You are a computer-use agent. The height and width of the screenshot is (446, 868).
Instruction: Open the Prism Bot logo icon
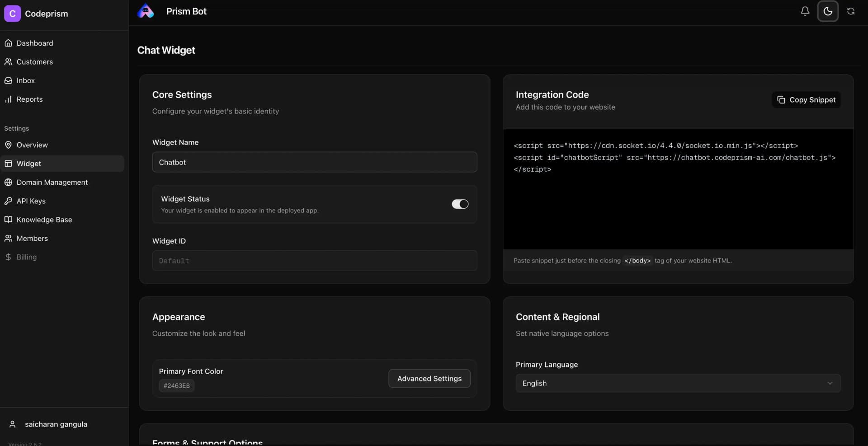(x=146, y=11)
